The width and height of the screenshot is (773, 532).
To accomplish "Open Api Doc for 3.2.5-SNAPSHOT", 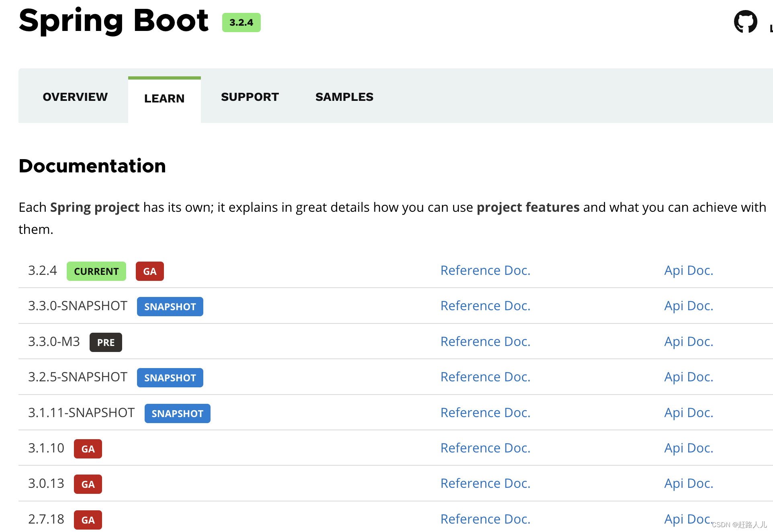I will point(689,377).
